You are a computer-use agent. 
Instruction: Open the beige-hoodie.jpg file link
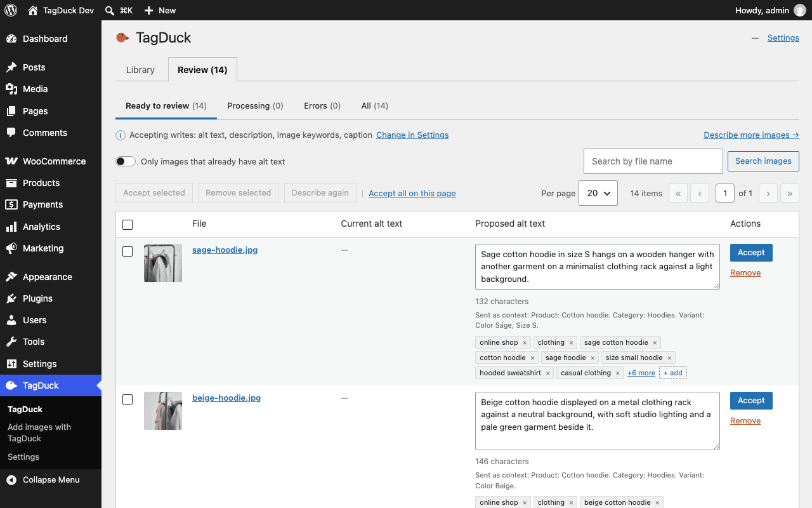pos(226,398)
